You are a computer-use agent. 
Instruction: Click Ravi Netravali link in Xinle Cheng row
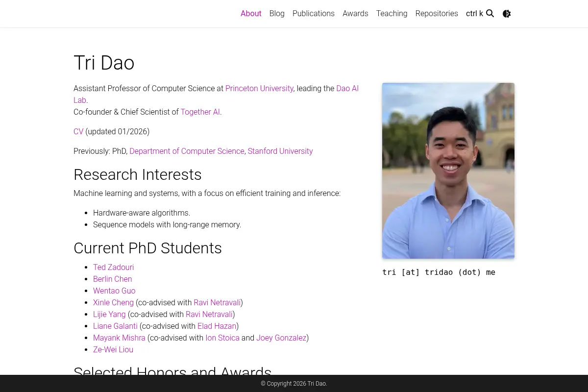(217, 303)
